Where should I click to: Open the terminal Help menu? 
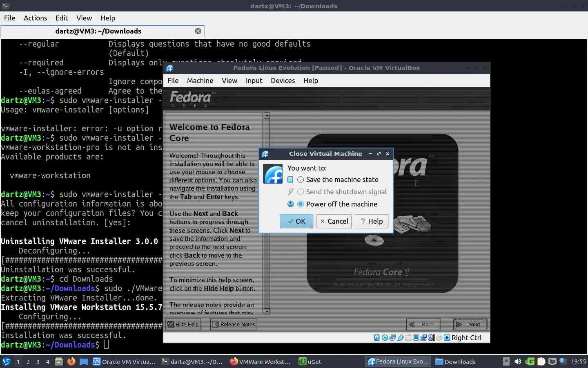click(108, 18)
